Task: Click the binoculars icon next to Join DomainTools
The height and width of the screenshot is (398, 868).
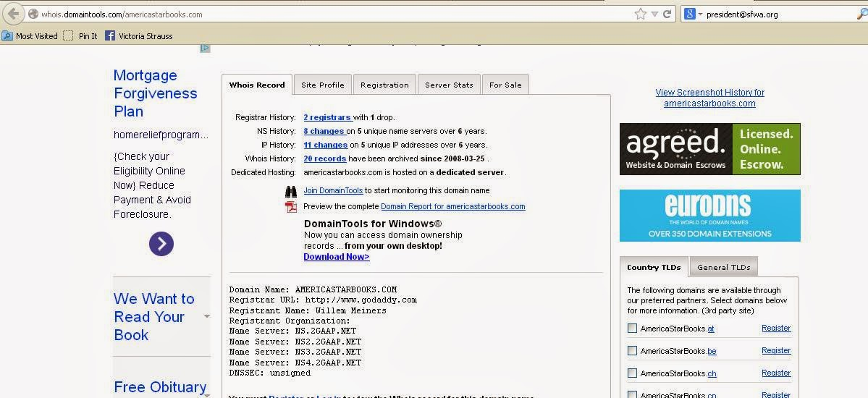Action: click(x=291, y=191)
